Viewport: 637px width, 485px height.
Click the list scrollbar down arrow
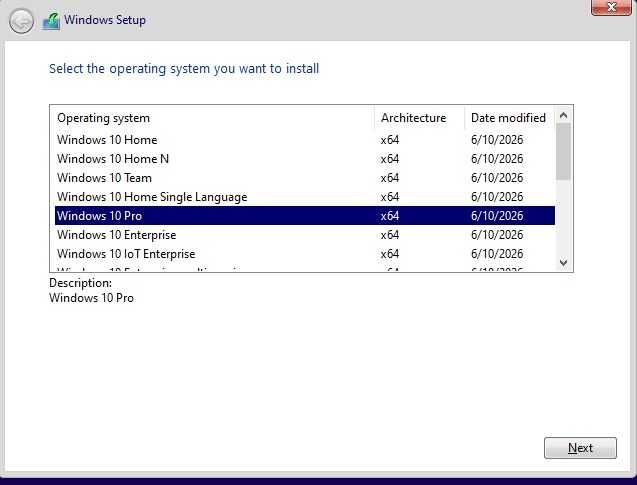pyautogui.click(x=563, y=262)
